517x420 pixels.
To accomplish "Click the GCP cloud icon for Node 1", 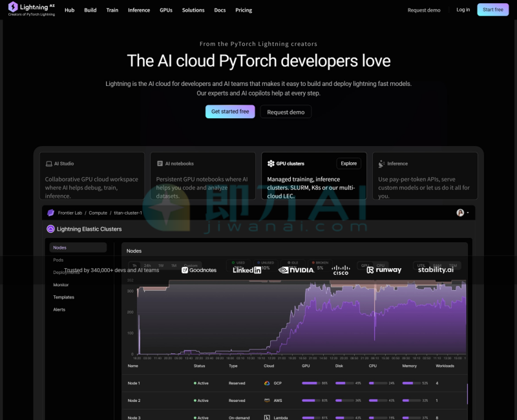I will tap(266, 383).
